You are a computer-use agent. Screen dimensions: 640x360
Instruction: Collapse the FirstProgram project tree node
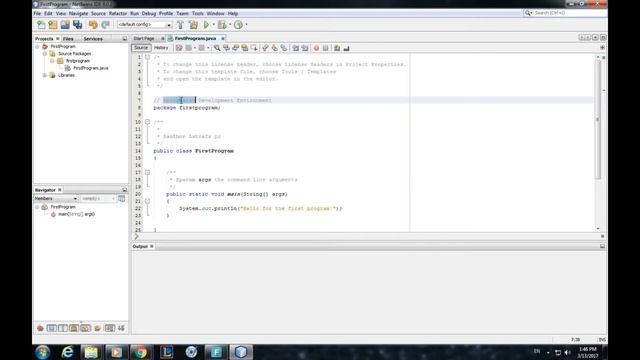pyautogui.click(x=37, y=47)
